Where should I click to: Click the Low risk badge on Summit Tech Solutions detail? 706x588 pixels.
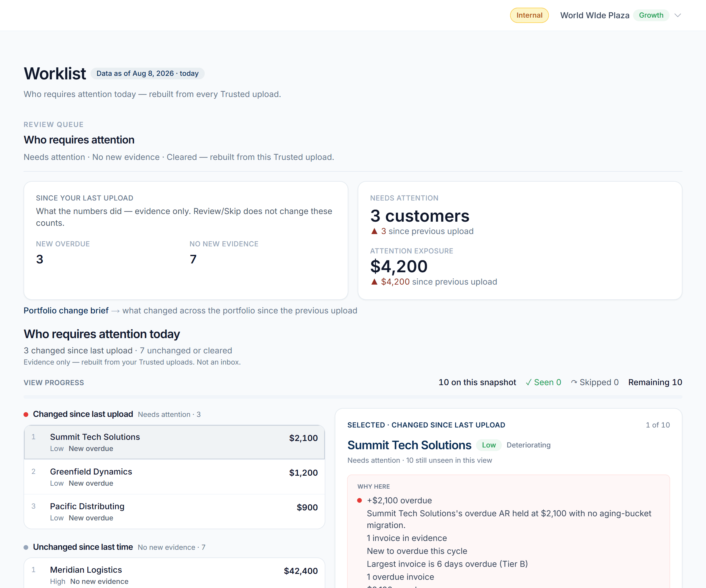coord(489,445)
